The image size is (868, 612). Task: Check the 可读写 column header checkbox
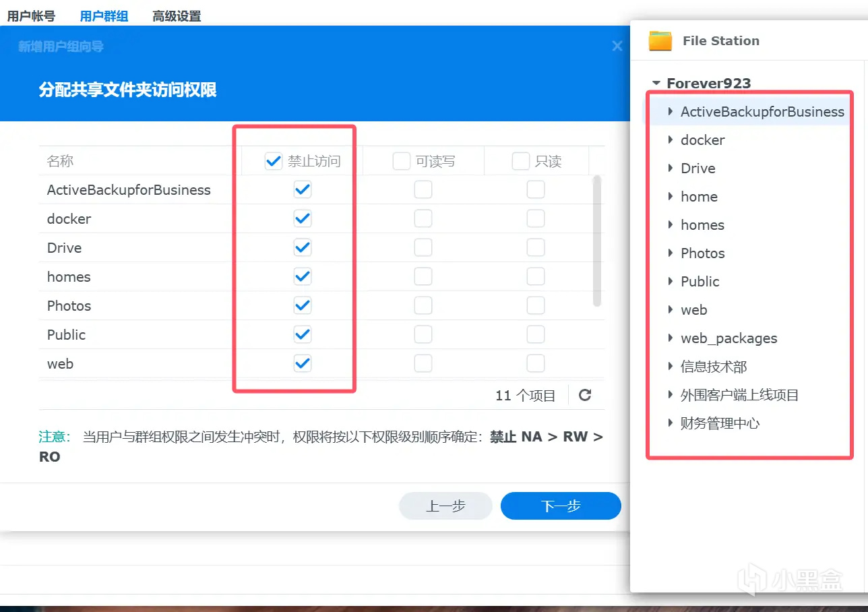(x=401, y=161)
